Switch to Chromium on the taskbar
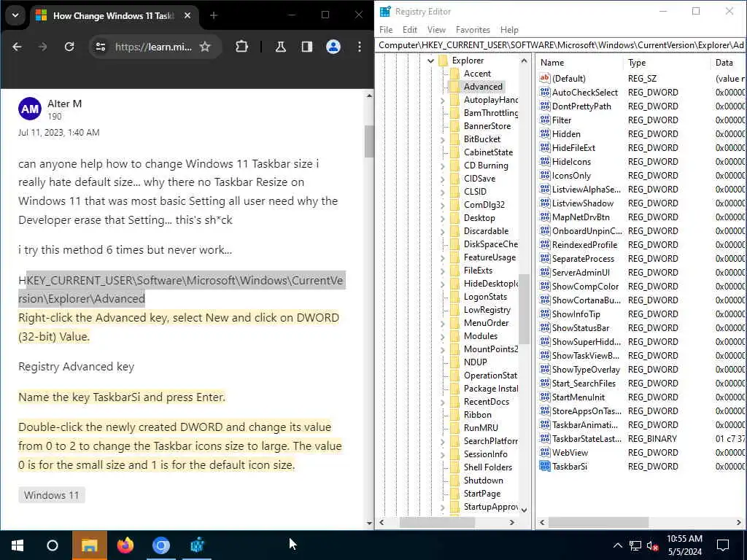This screenshot has height=560, width=747. click(161, 545)
